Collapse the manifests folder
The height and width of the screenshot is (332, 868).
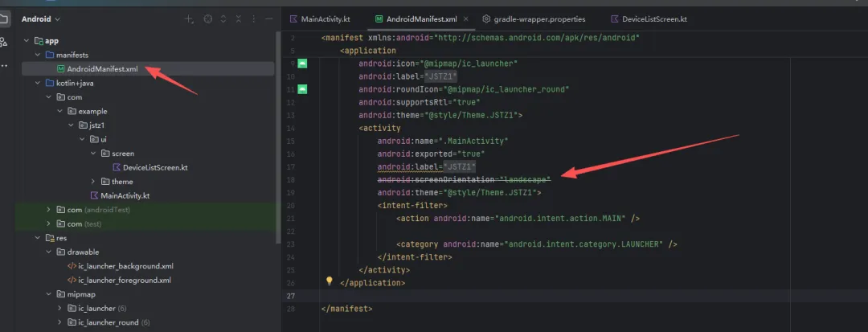click(38, 55)
